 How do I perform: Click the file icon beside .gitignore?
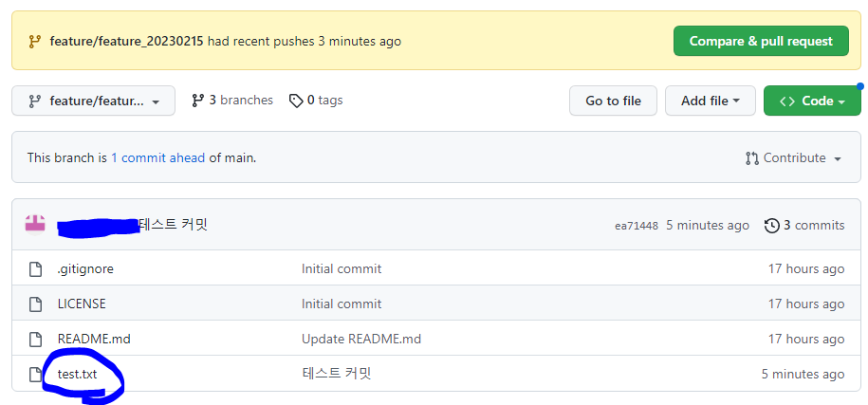click(35, 269)
